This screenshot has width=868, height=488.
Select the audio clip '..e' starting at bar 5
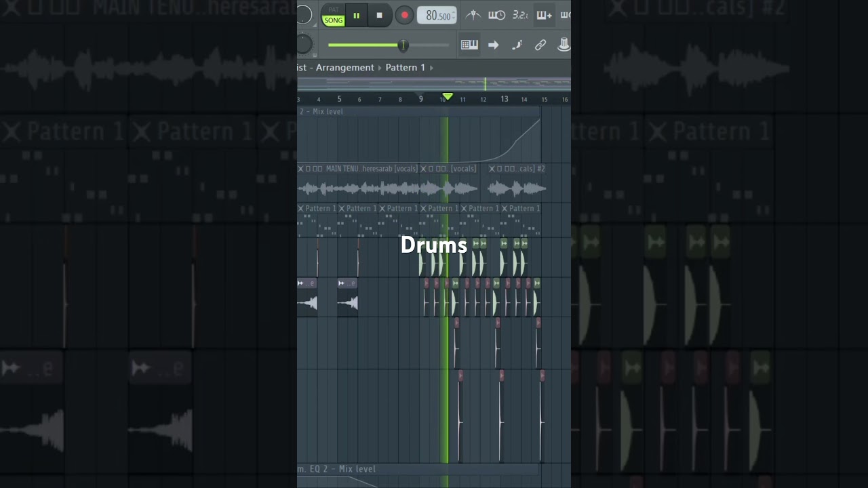348,296
